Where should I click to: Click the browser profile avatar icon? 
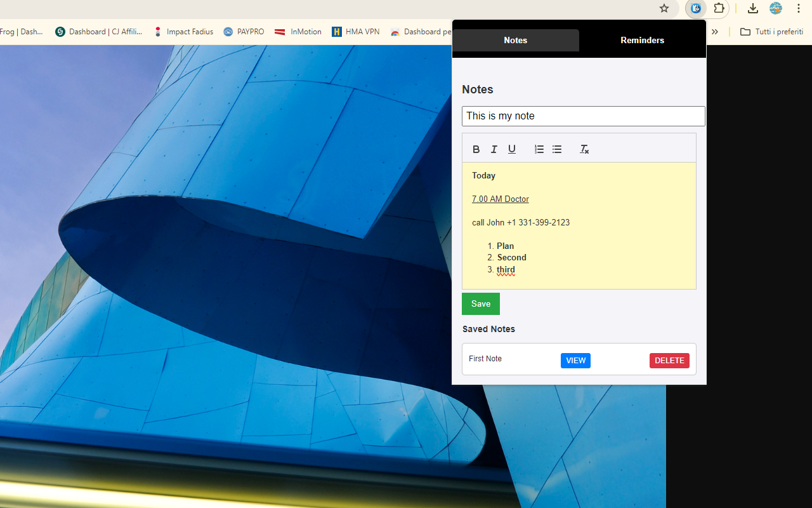pos(775,8)
